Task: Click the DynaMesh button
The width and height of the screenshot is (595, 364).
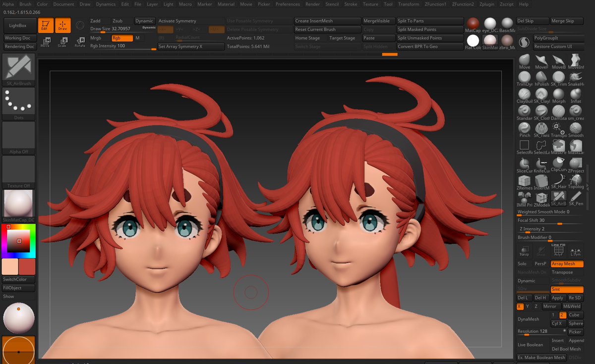Action: (x=533, y=319)
